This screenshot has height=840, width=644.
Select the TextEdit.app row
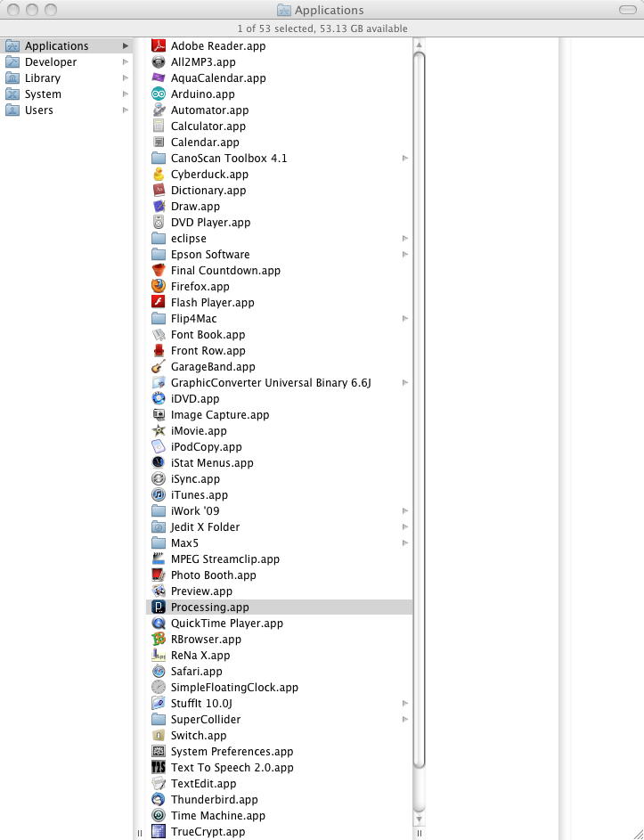coord(279,783)
